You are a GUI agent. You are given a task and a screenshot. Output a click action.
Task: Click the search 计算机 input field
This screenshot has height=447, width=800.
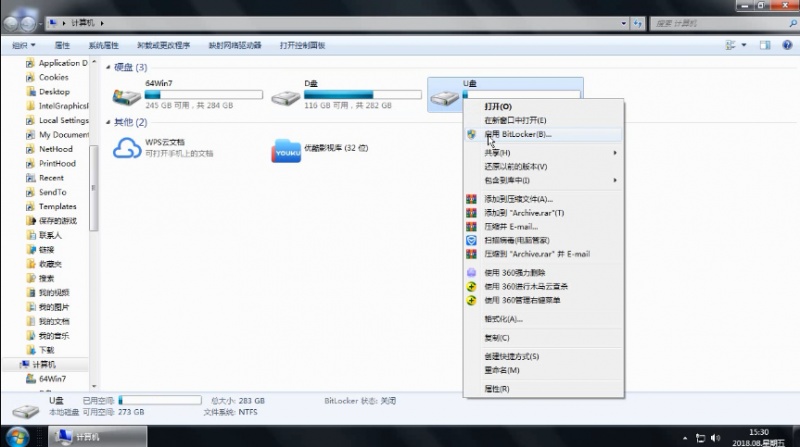(723, 23)
